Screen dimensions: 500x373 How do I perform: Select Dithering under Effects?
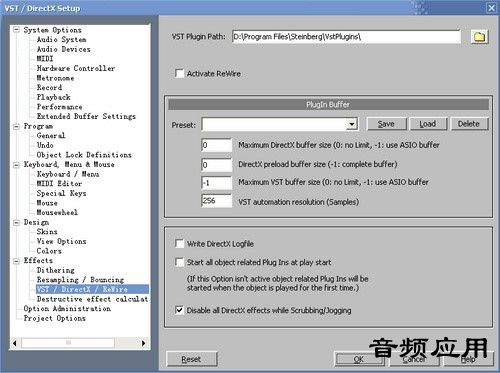(55, 270)
